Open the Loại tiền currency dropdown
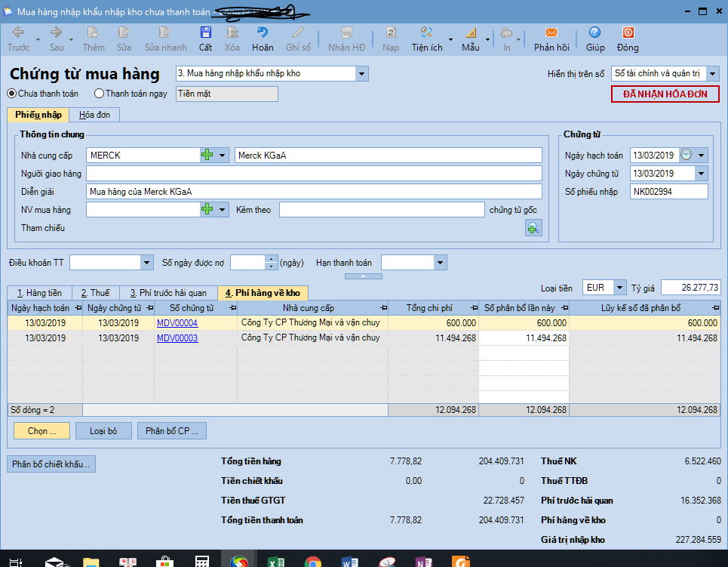Screen dimensions: 728x567 click(x=619, y=288)
